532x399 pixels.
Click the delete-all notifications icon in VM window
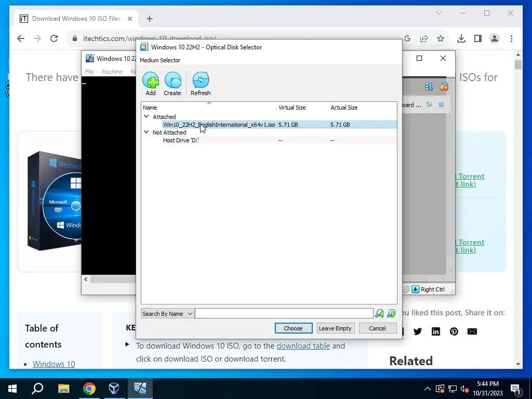point(444,87)
